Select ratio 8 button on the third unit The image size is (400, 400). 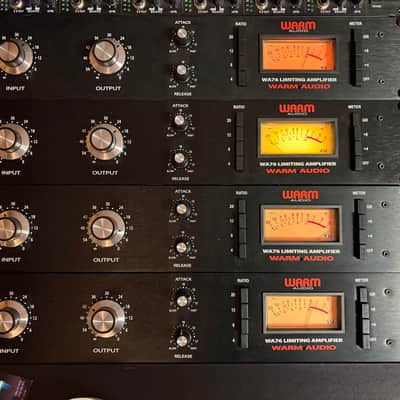pos(242,236)
